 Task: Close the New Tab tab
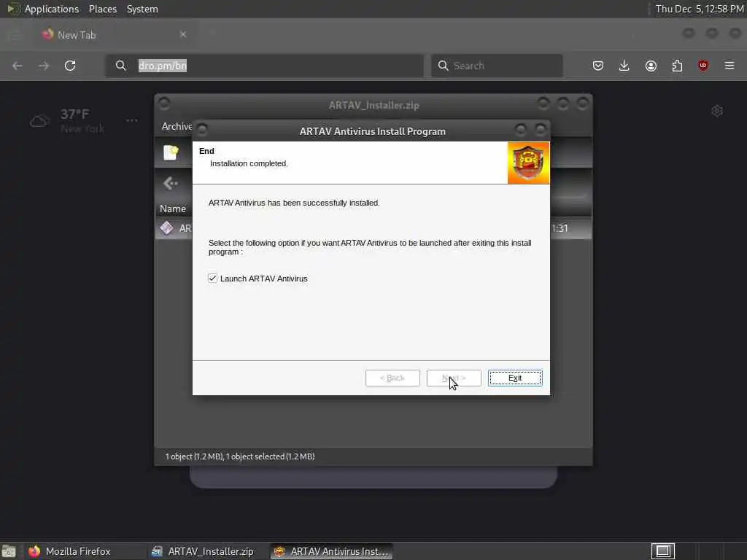[x=183, y=34]
